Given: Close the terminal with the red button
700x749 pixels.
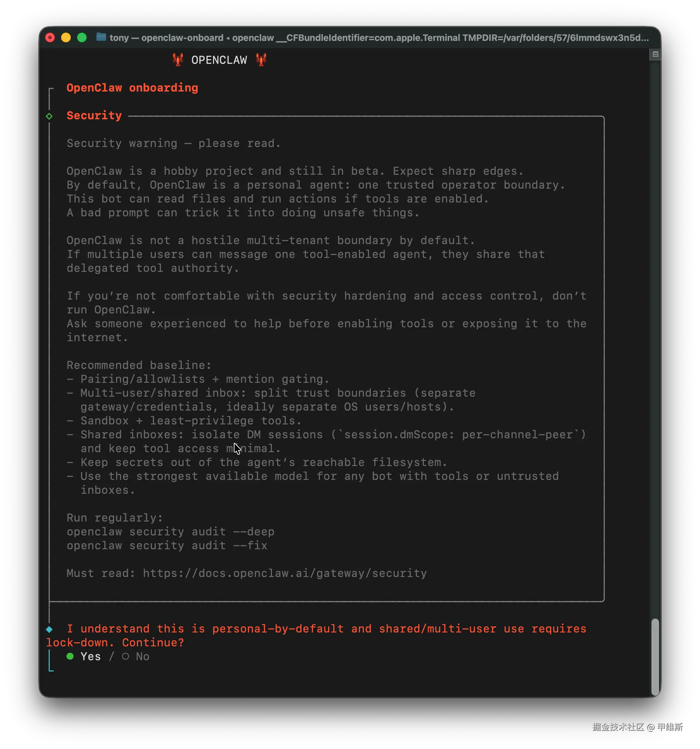Looking at the screenshot, I should [50, 38].
